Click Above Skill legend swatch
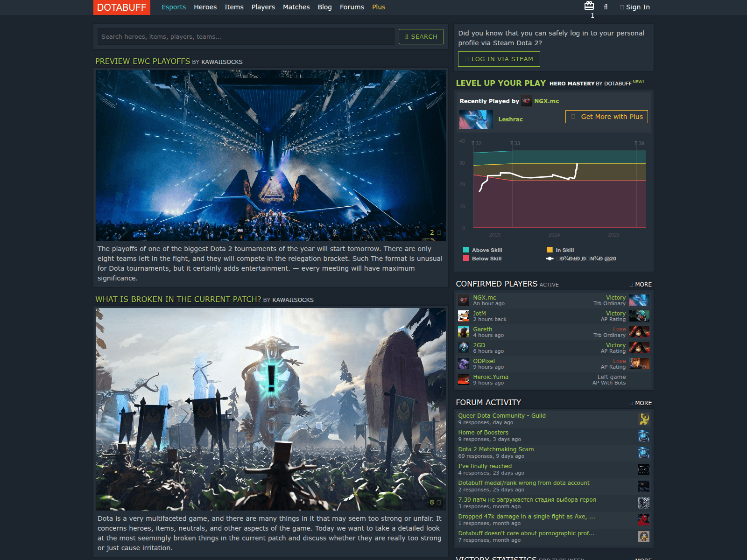This screenshot has height=560, width=747. tap(466, 250)
